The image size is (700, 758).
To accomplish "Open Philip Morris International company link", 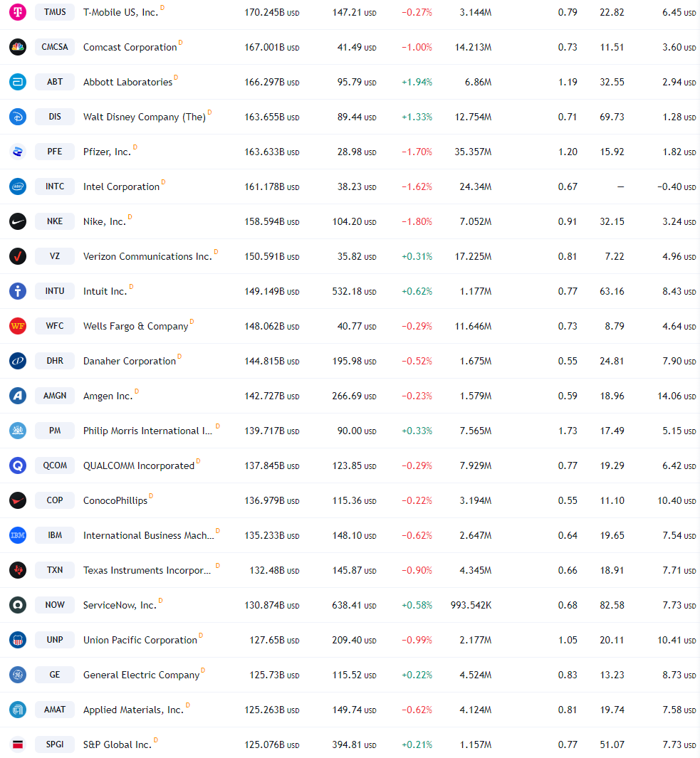I will (147, 431).
